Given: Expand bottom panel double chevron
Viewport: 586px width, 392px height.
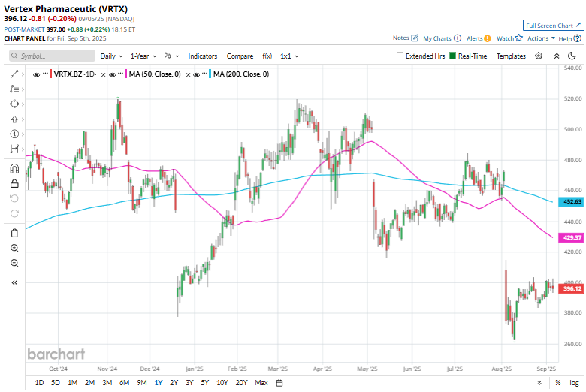Looking at the screenshot, I should click(x=539, y=383).
